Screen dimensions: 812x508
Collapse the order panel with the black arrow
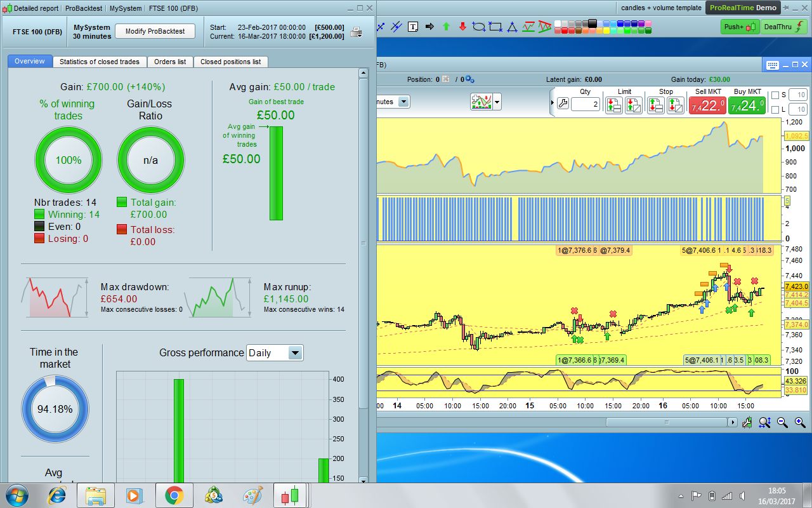[552, 103]
